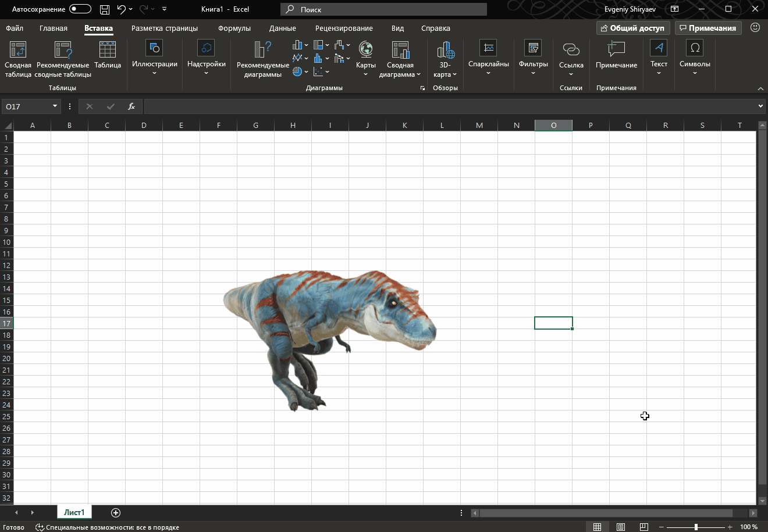This screenshot has width=768, height=532.
Task: Switch to the Разметка страницы tab
Action: coord(165,28)
